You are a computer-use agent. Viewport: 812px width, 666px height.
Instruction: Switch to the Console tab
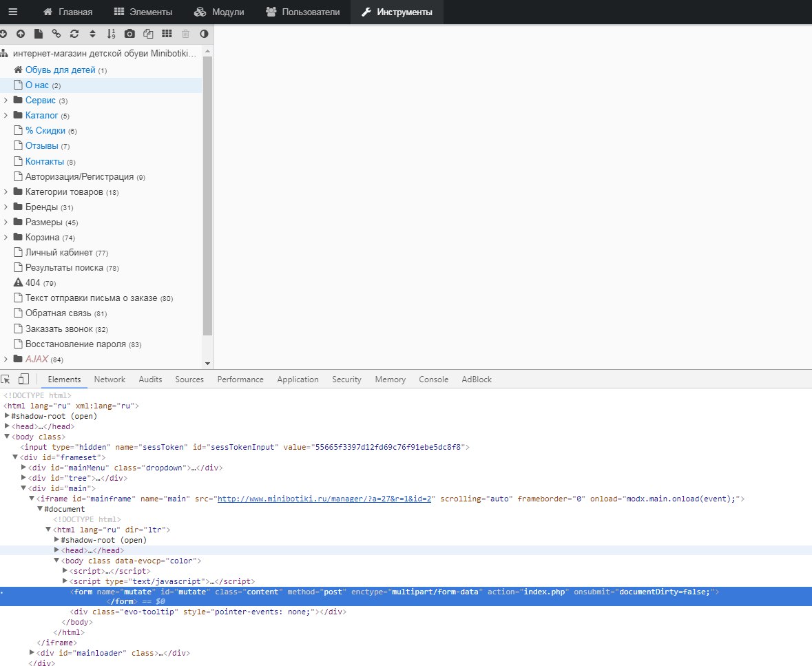click(433, 379)
